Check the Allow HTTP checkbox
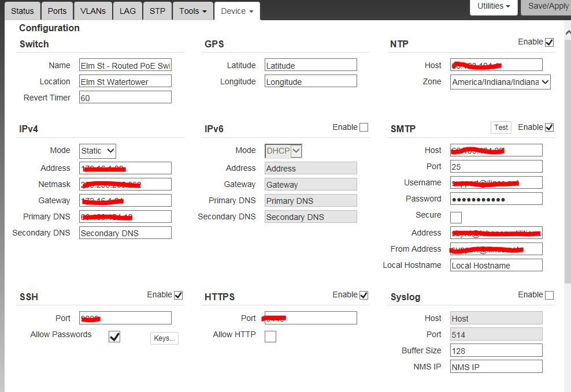This screenshot has width=571, height=392. [270, 337]
